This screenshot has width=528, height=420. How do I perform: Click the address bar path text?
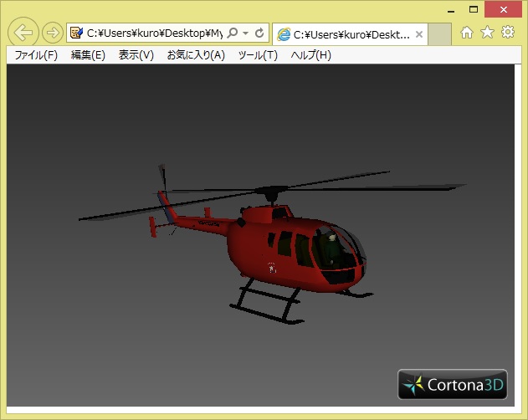(155, 33)
